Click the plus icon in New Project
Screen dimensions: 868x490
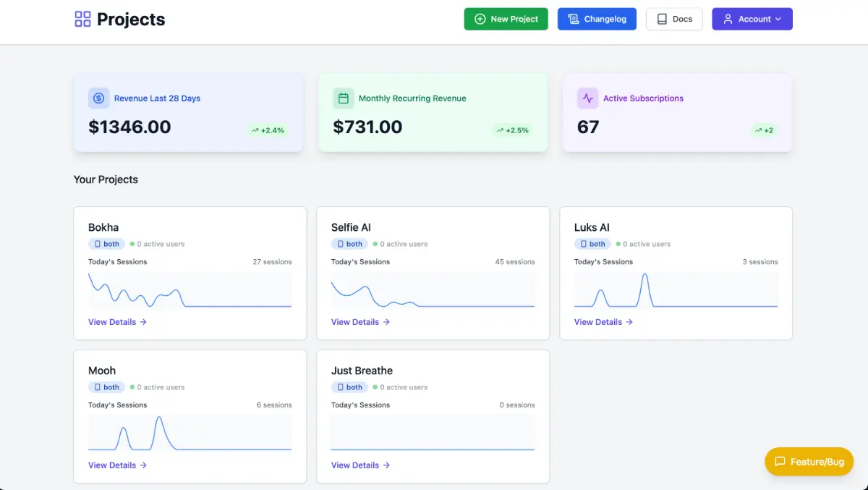480,19
